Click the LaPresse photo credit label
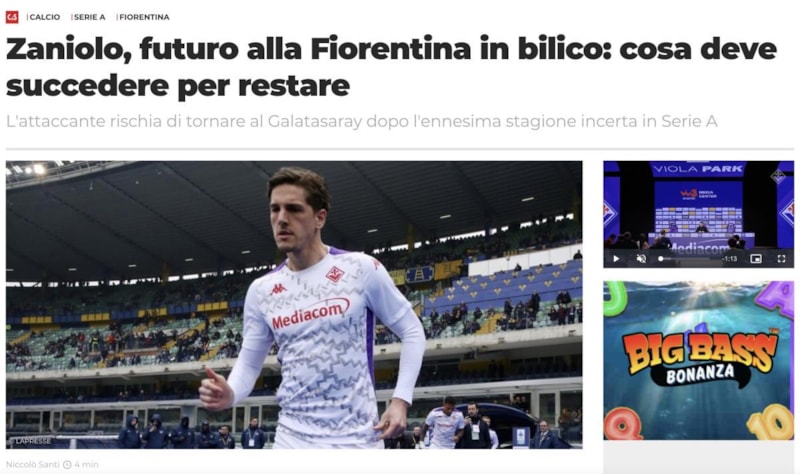Image resolution: width=800 pixels, height=474 pixels. 30,441
